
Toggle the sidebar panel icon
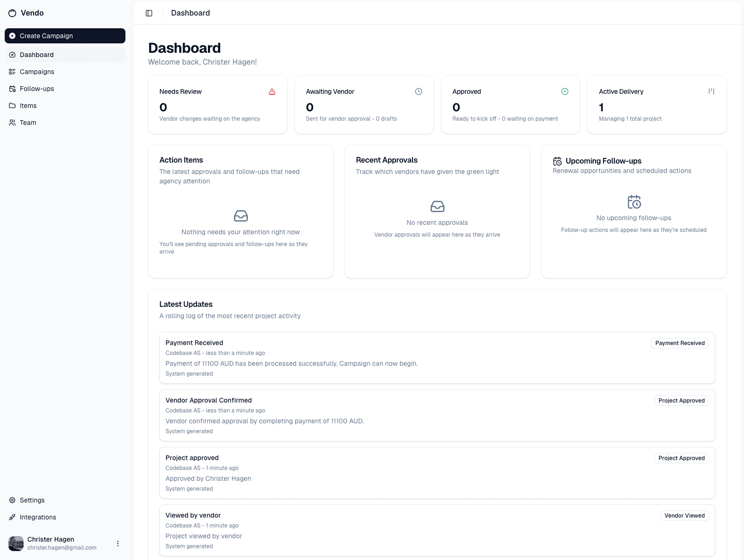pyautogui.click(x=149, y=13)
